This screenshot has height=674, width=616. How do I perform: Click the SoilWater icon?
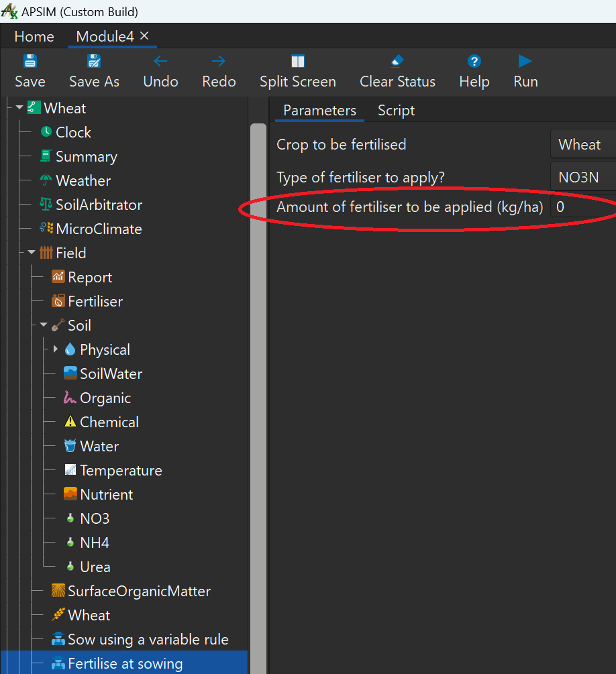click(70, 373)
